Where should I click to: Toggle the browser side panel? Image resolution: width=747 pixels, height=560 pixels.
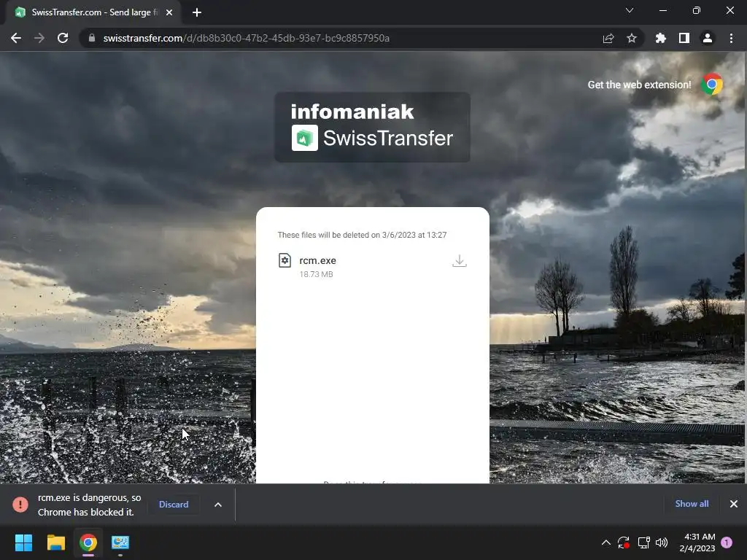pos(684,38)
